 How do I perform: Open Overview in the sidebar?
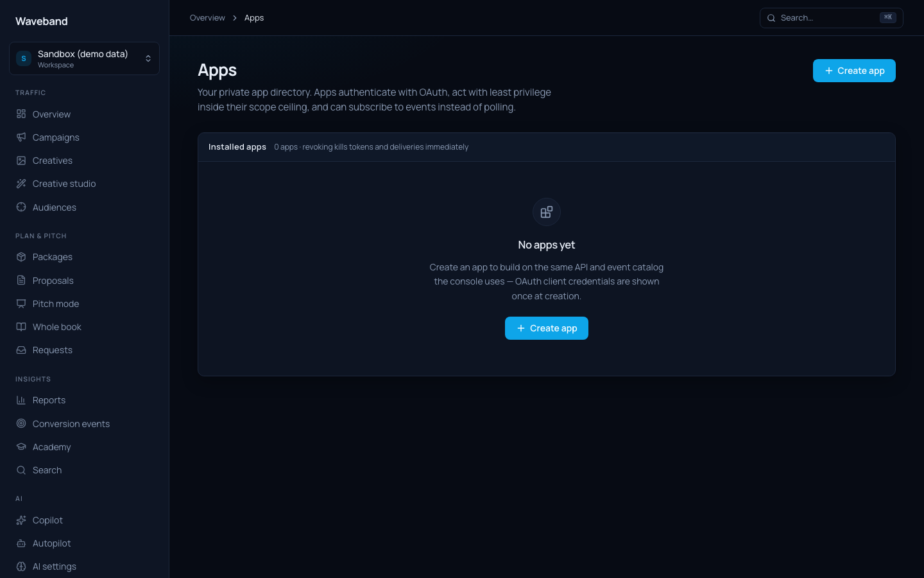(84, 114)
